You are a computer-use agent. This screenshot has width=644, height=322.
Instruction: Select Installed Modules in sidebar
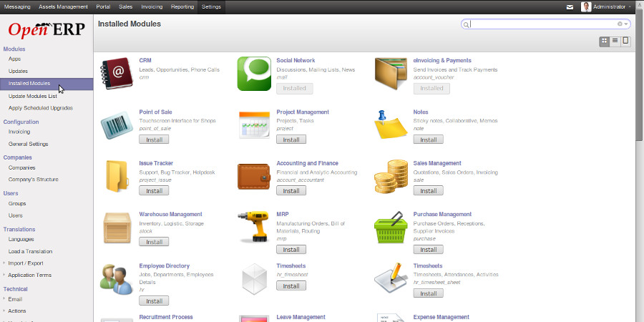pyautogui.click(x=47, y=84)
